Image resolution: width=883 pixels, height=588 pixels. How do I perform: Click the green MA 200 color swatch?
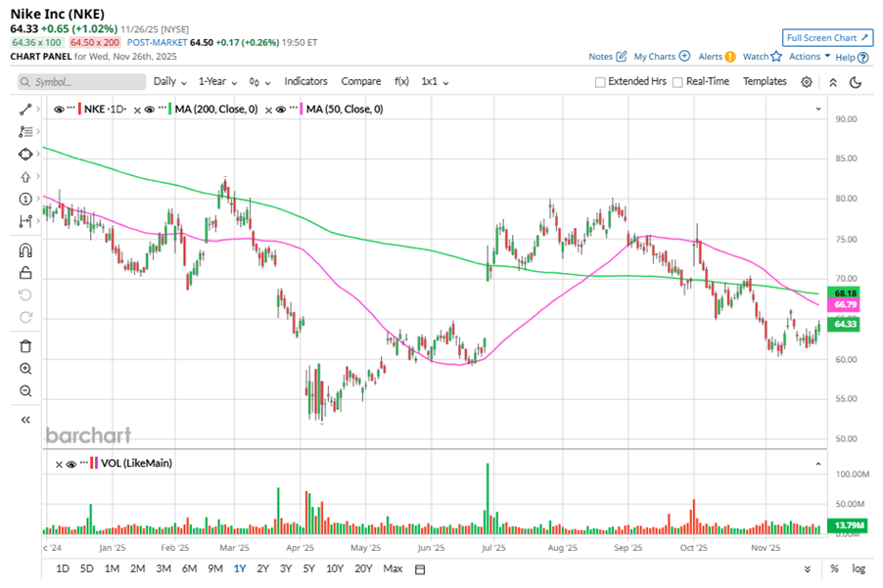tap(169, 110)
